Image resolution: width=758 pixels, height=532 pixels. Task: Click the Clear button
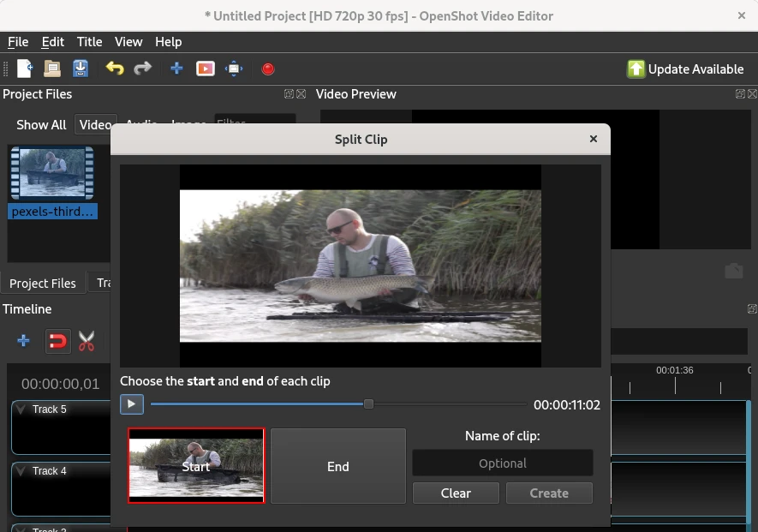(x=456, y=493)
